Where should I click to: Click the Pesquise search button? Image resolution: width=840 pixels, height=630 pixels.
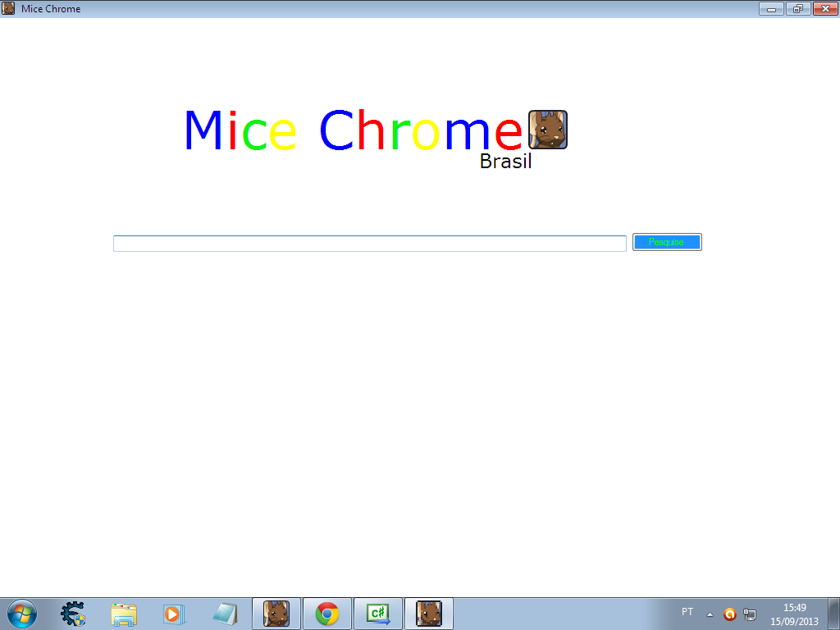point(667,242)
